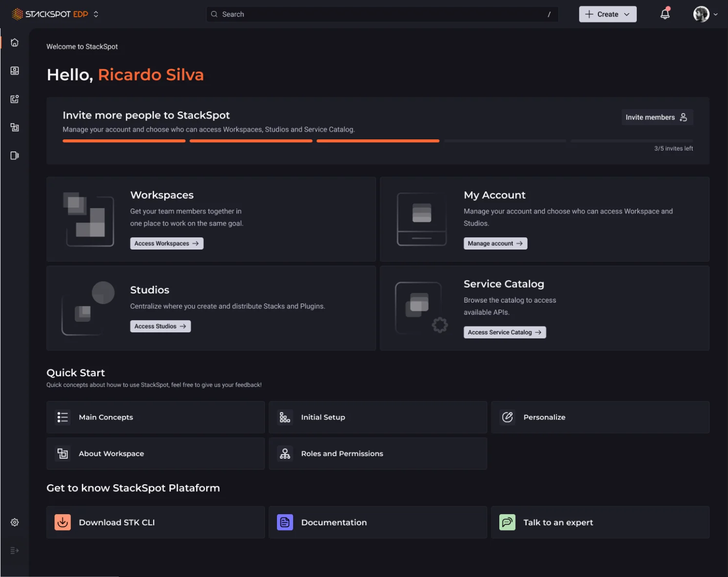Open Roles and Permissions item
The height and width of the screenshot is (577, 728).
[x=378, y=453]
